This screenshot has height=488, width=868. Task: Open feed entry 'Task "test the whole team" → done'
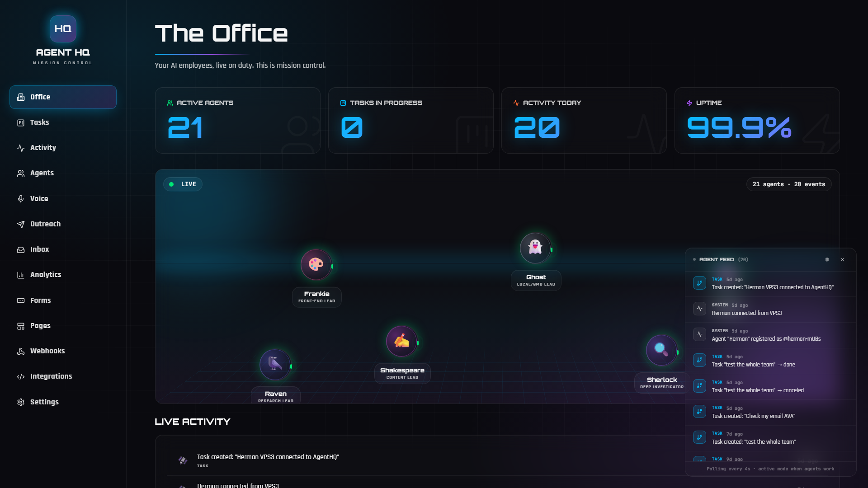coord(771,361)
